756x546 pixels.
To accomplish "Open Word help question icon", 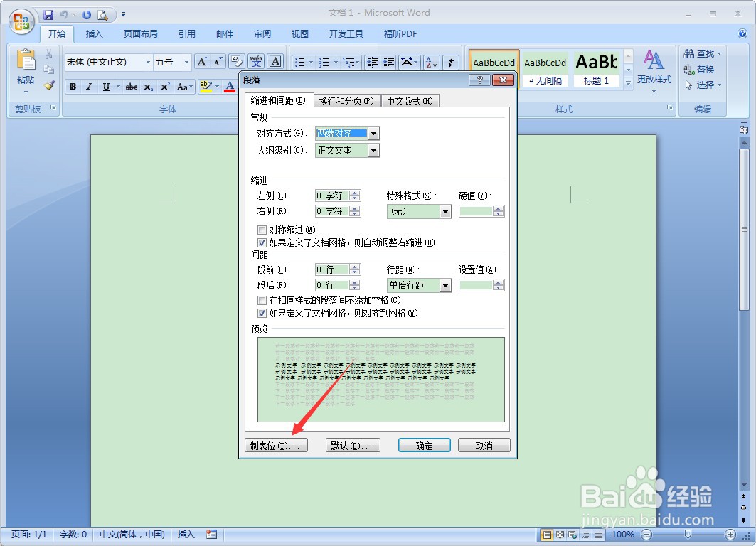I will 742,33.
